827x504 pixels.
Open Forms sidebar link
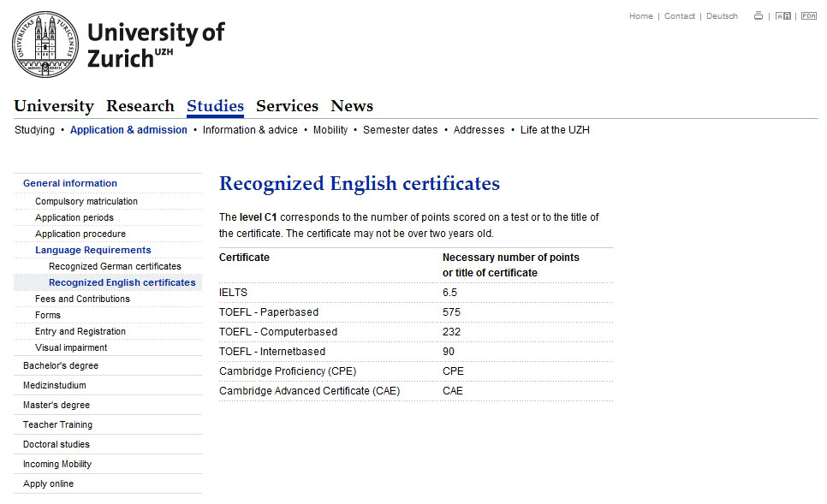tap(48, 315)
